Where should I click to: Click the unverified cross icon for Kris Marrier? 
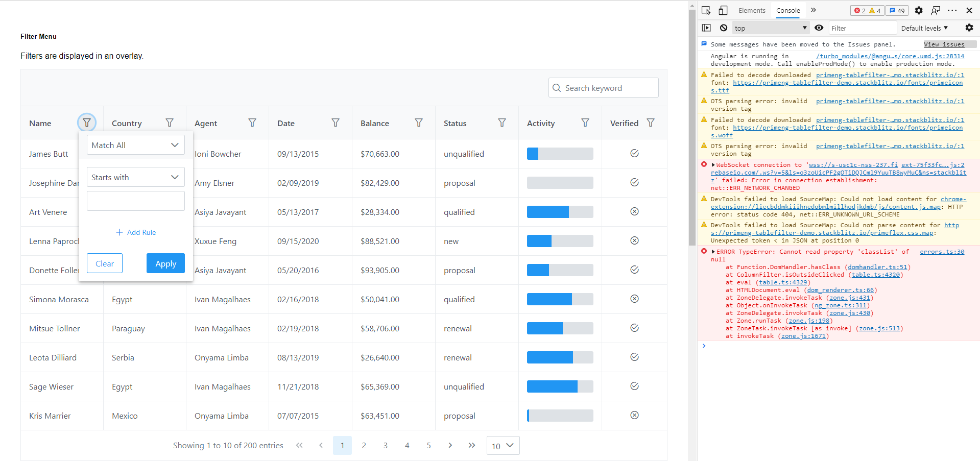(x=634, y=415)
